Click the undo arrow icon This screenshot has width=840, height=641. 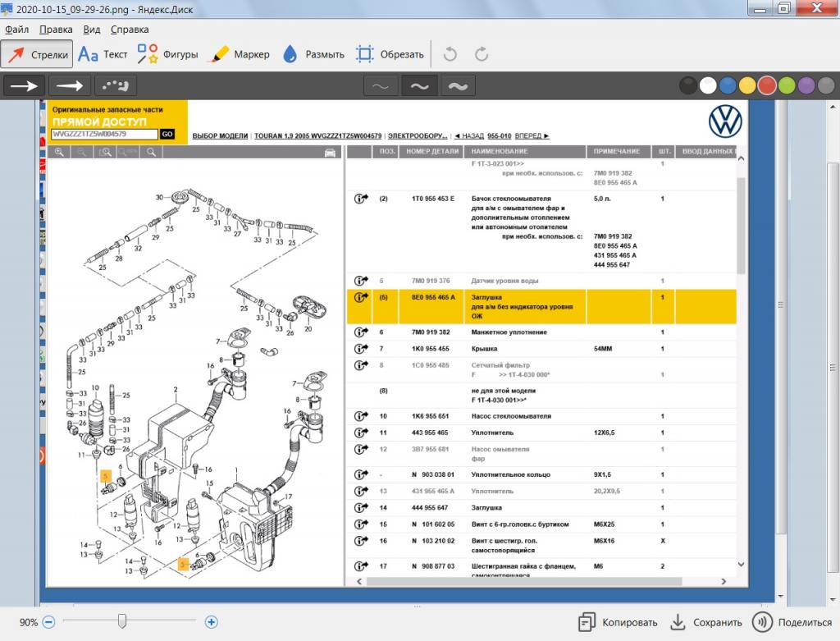pyautogui.click(x=450, y=54)
